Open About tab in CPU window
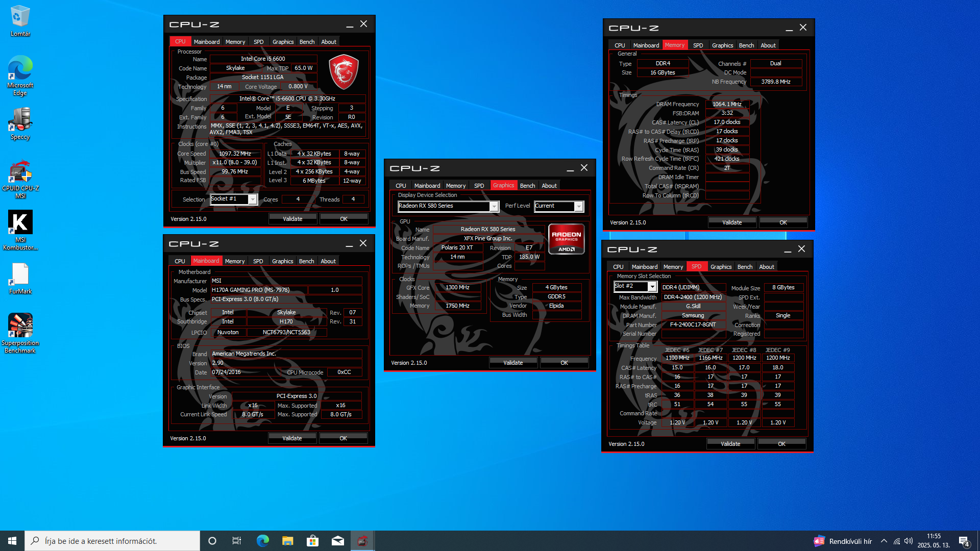The width and height of the screenshot is (980, 551). point(329,42)
